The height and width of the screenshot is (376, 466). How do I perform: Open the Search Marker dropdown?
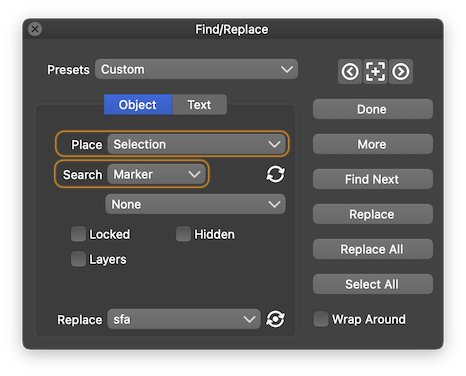click(x=157, y=174)
